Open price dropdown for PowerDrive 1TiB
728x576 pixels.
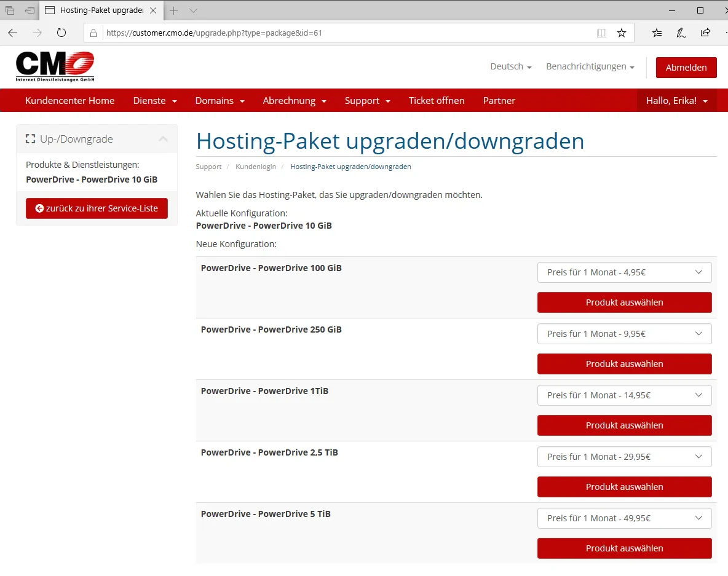pos(625,395)
